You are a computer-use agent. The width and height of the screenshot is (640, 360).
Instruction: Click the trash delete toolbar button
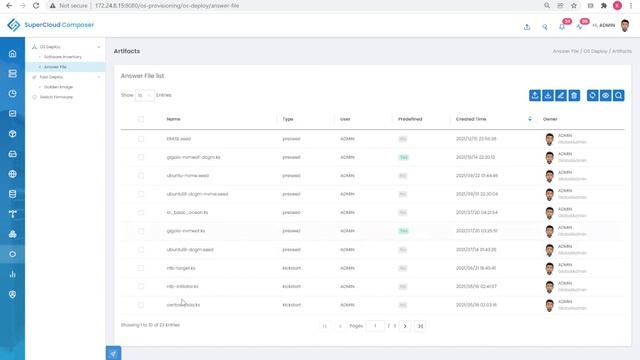tap(574, 96)
